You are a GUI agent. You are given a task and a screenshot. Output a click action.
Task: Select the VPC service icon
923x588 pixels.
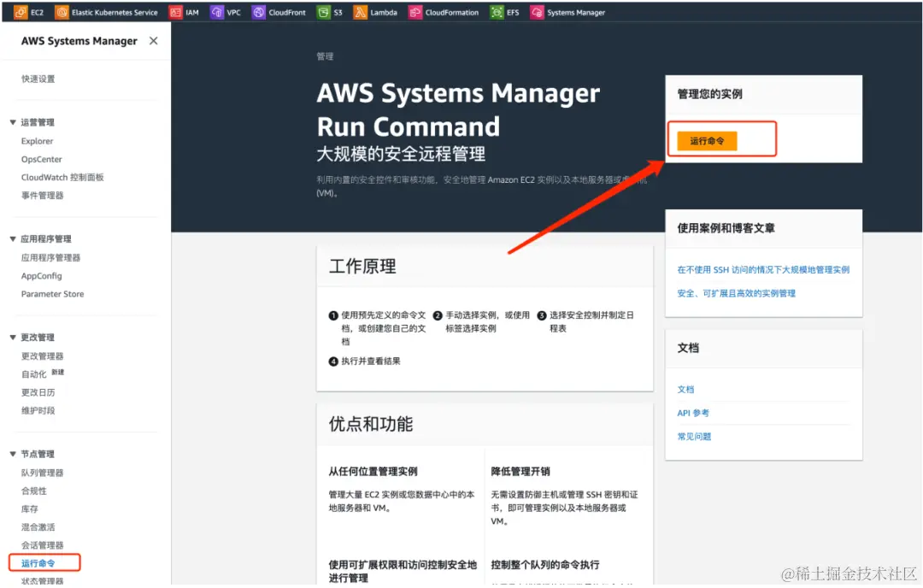click(217, 12)
